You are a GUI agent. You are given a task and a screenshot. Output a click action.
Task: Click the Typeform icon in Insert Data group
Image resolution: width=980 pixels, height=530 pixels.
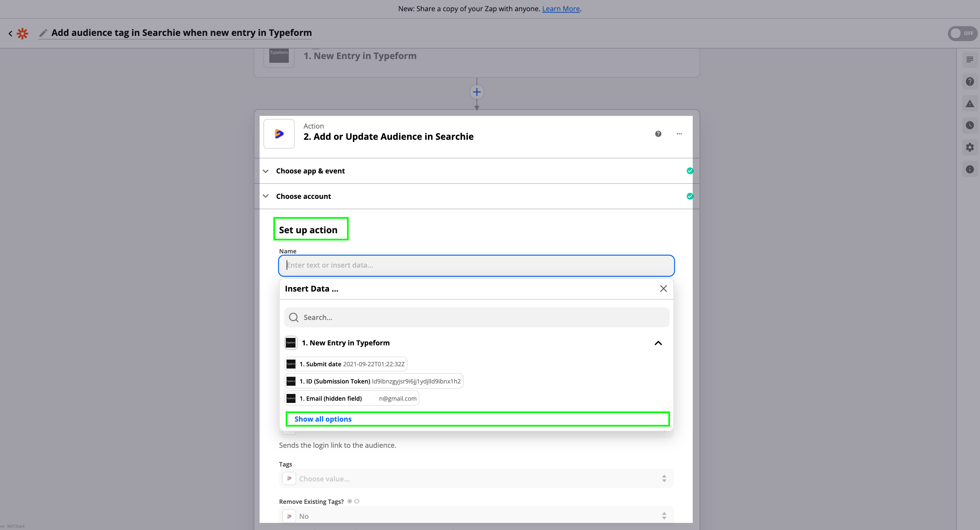click(291, 343)
